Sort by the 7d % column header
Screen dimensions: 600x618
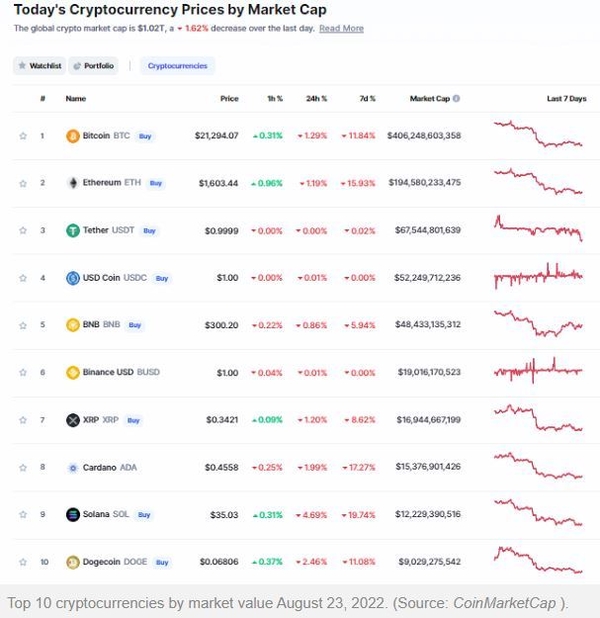[x=367, y=99]
